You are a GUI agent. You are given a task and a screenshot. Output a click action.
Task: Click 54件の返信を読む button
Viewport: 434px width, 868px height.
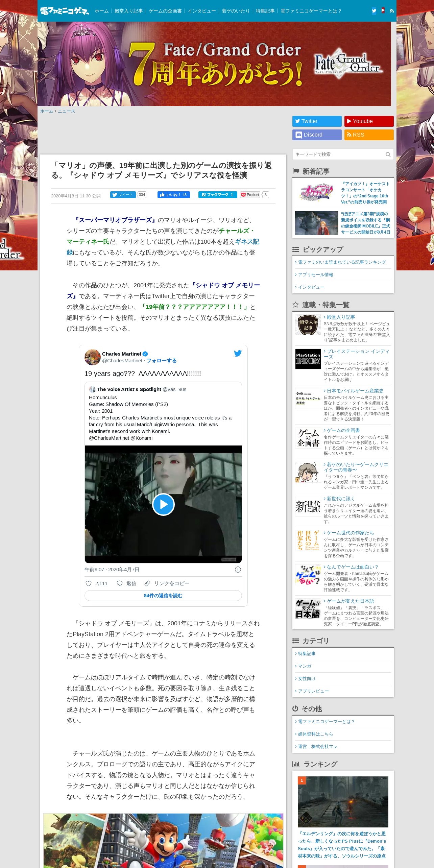pyautogui.click(x=163, y=596)
